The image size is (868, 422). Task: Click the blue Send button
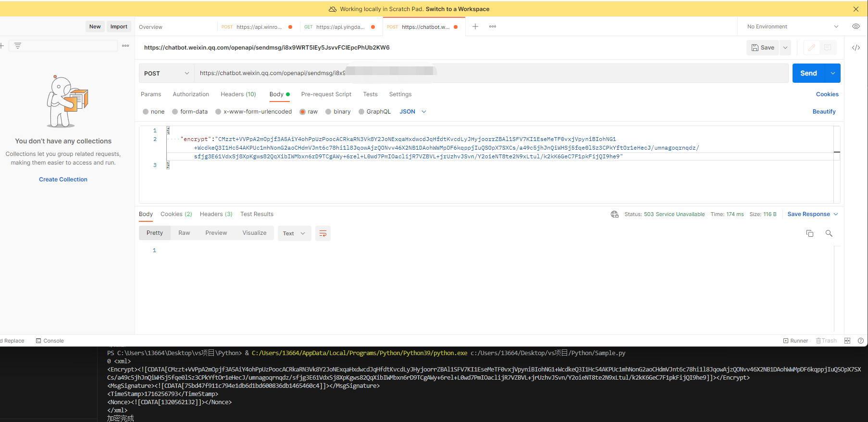809,73
